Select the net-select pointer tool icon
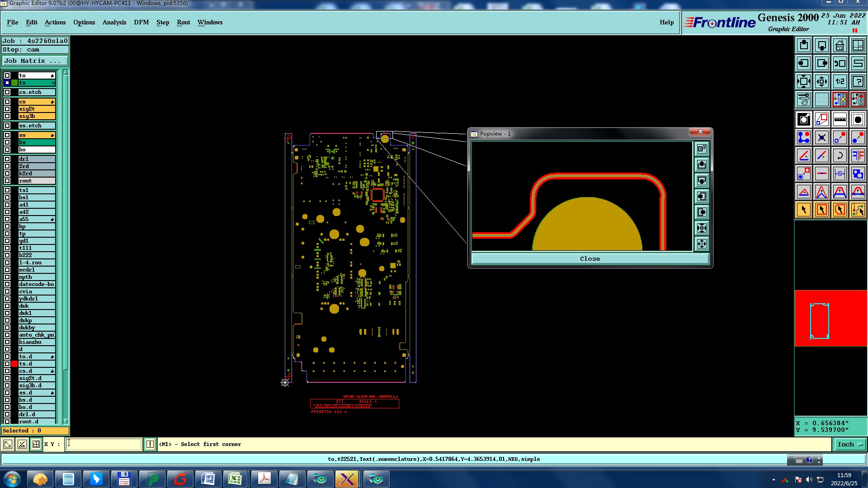Image resolution: width=868 pixels, height=488 pixels. point(858,210)
